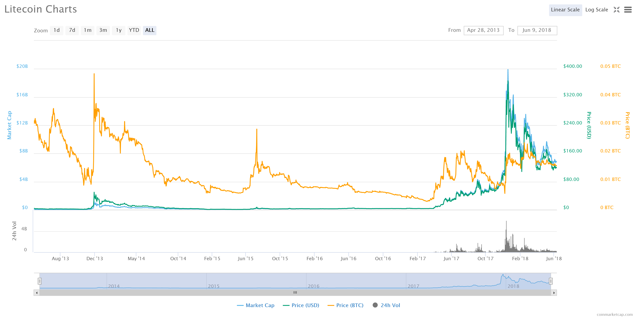Set zoom to 7d
644x318 pixels.
tap(72, 30)
